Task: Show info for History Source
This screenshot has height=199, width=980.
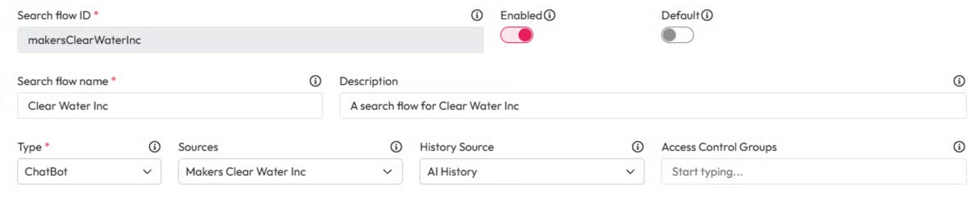Action: click(x=637, y=147)
